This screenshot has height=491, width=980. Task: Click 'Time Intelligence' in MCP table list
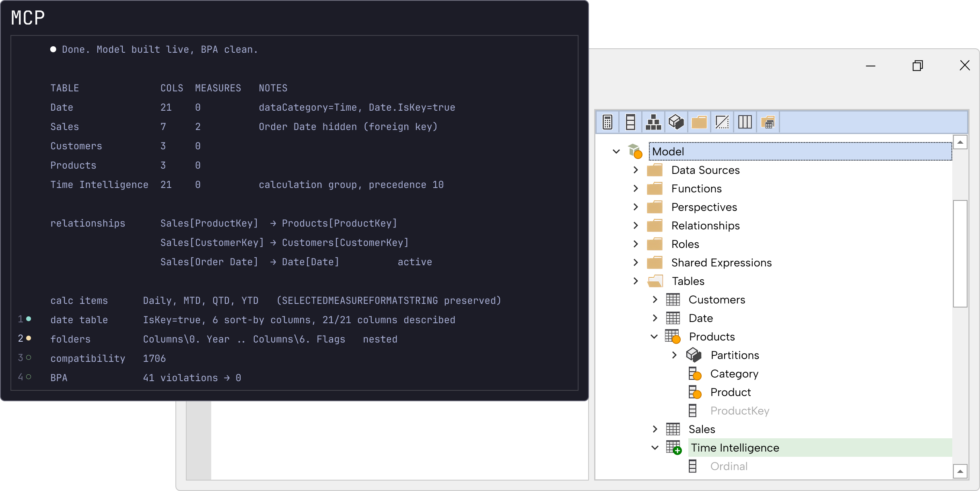coord(99,184)
